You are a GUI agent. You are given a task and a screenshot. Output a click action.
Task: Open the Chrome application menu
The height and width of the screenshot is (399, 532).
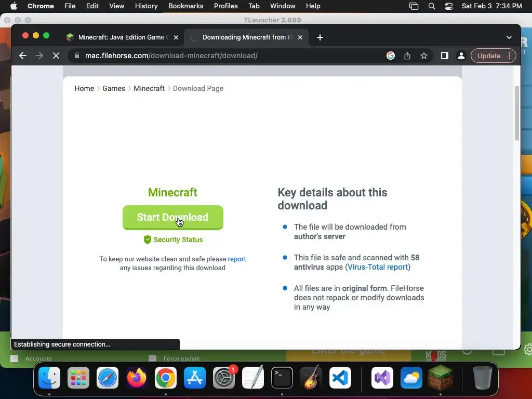pyautogui.click(x=41, y=6)
